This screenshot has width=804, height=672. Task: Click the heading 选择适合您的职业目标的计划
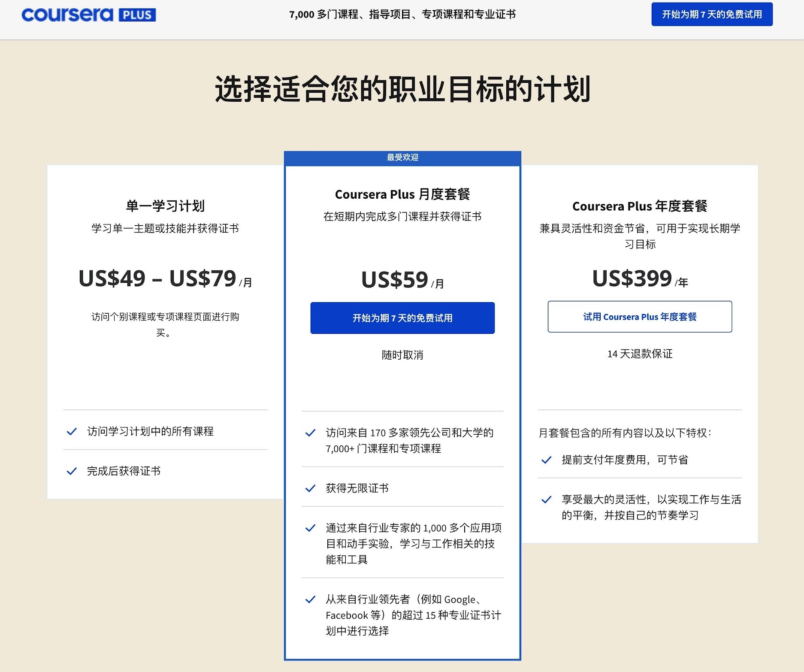click(402, 89)
